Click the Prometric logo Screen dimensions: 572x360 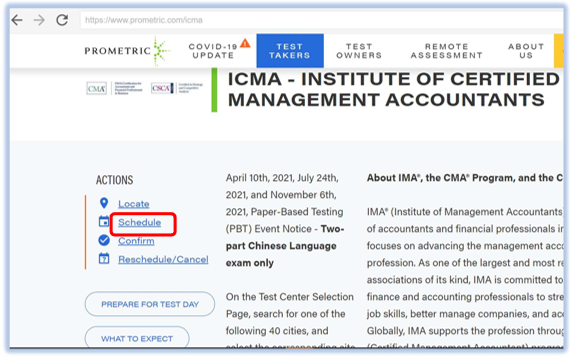(x=127, y=51)
